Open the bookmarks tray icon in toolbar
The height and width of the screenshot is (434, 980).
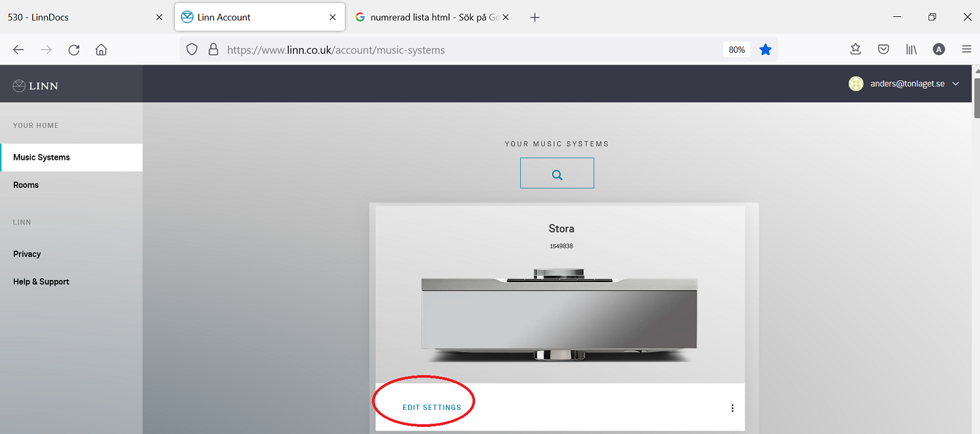pyautogui.click(x=856, y=50)
